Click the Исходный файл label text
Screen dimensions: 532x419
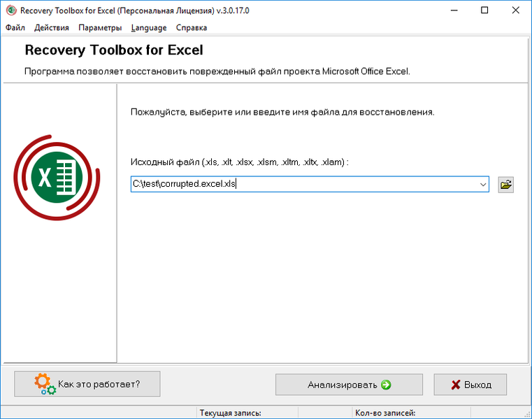point(240,162)
